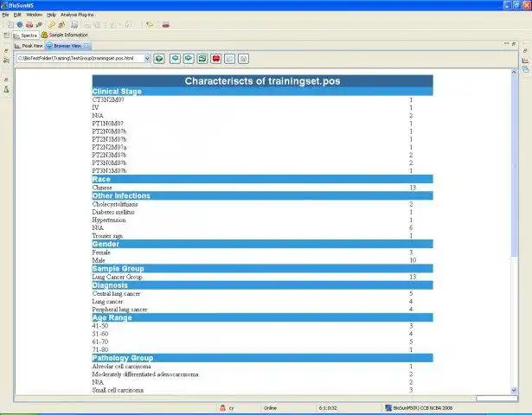Click the vertical scrollbar thumb

click(x=514, y=166)
